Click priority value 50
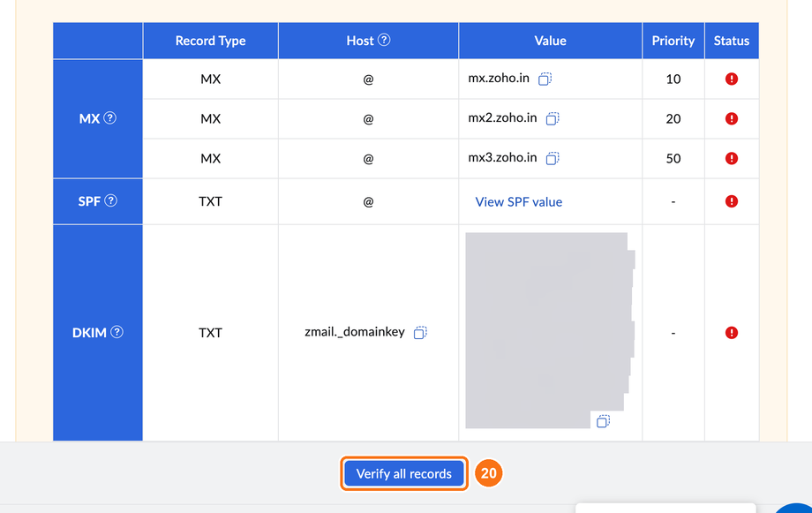The image size is (812, 513). point(673,158)
